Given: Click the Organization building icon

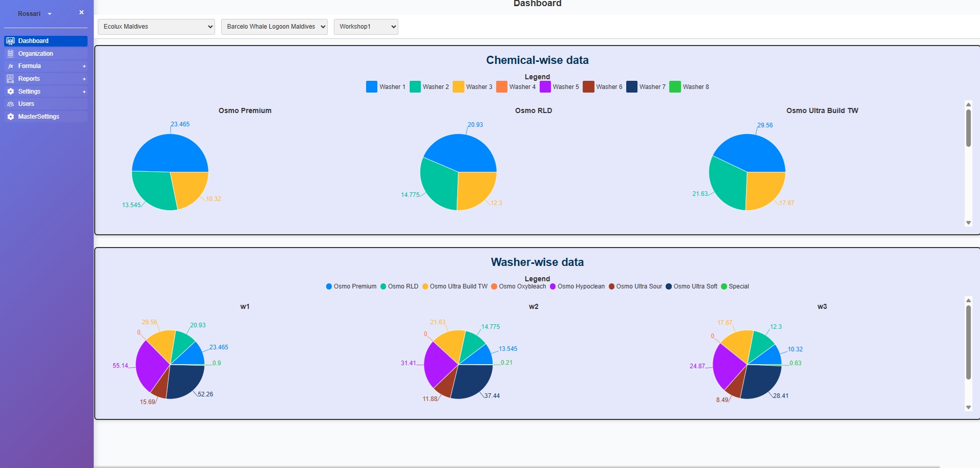Looking at the screenshot, I should 10,54.
